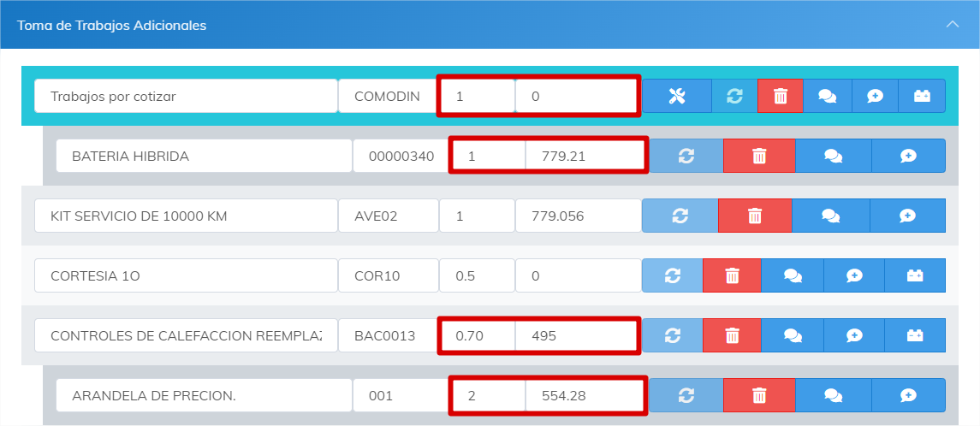Open comments for Trabajos por cotizar
The width and height of the screenshot is (980, 426).
click(x=827, y=97)
